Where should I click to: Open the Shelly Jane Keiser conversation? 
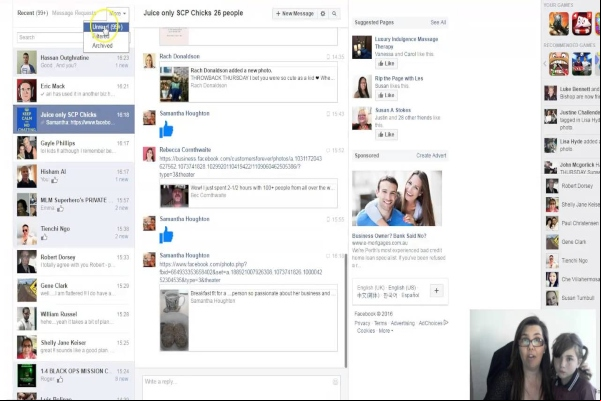[x=74, y=347]
